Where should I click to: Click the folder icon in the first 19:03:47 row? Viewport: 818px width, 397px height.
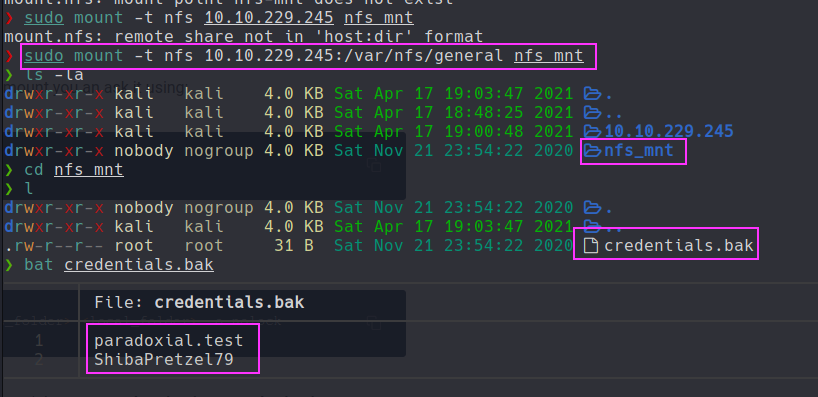[x=592, y=94]
